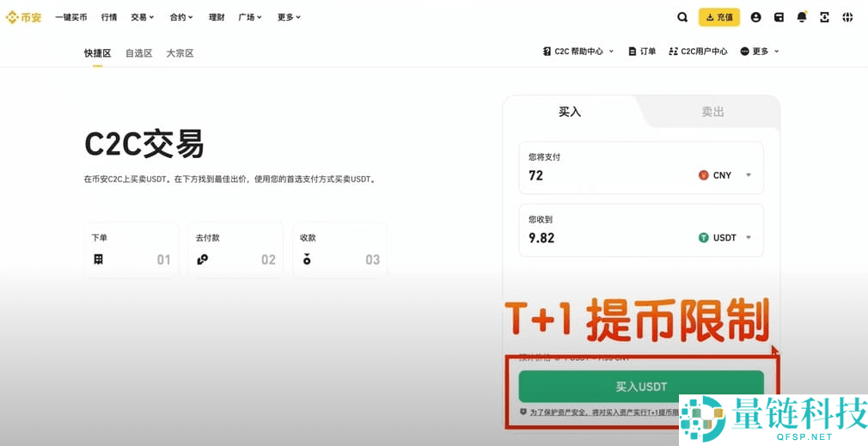Open the language globe icon
The height and width of the screenshot is (446, 868).
pos(847,17)
